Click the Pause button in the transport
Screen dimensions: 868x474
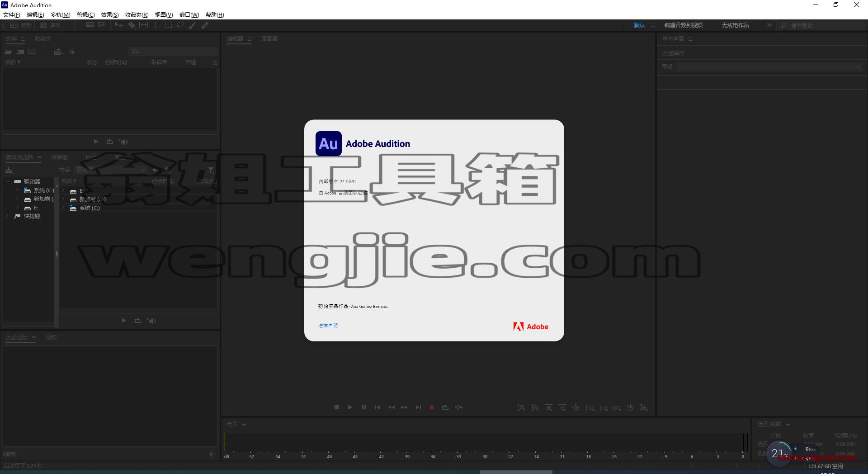point(364,408)
